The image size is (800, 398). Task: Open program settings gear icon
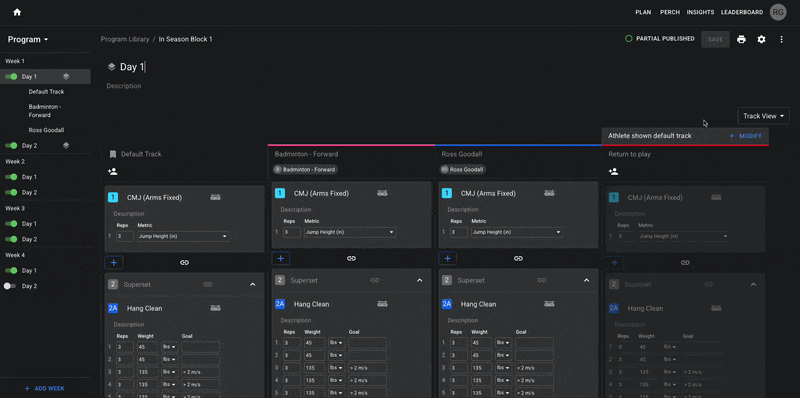coord(761,39)
